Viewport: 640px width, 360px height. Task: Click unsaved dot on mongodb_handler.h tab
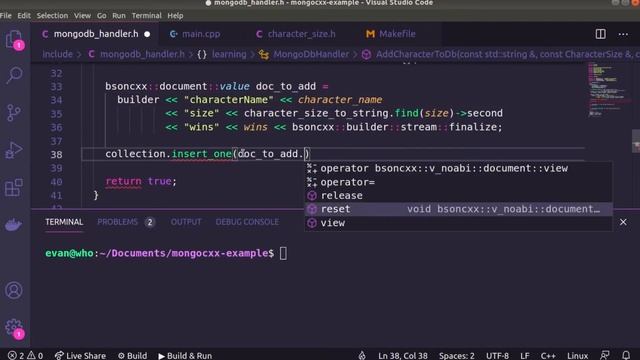coord(147,34)
